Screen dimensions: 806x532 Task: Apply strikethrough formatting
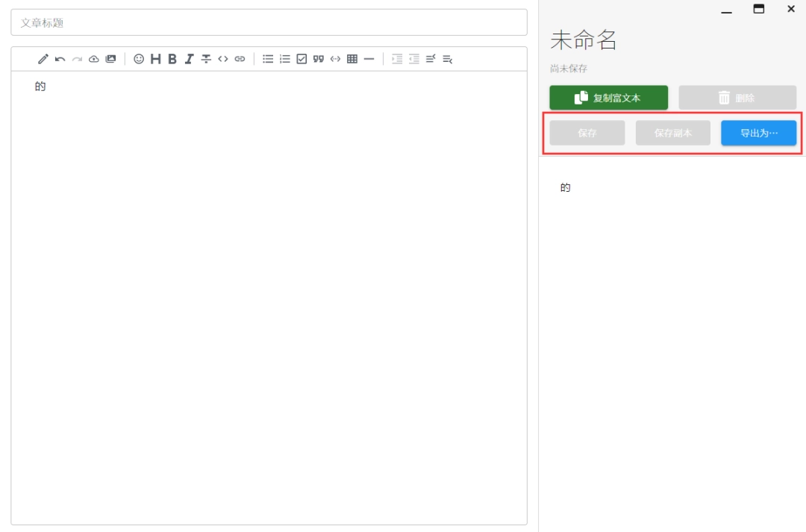(206, 59)
